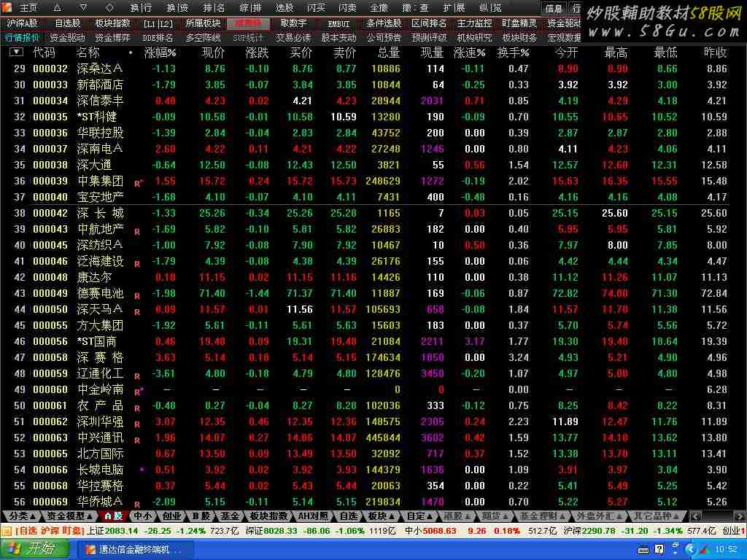Expand the 基金理财 bottom tab menu

tap(542, 516)
